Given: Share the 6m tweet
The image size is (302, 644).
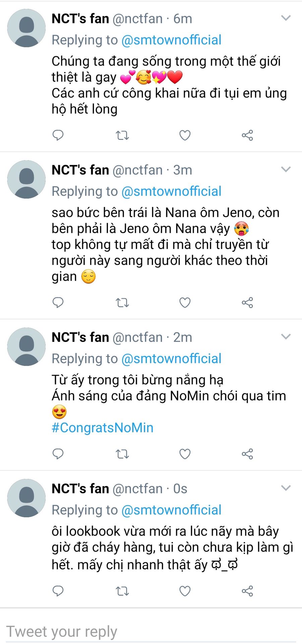Looking at the screenshot, I should (x=247, y=136).
